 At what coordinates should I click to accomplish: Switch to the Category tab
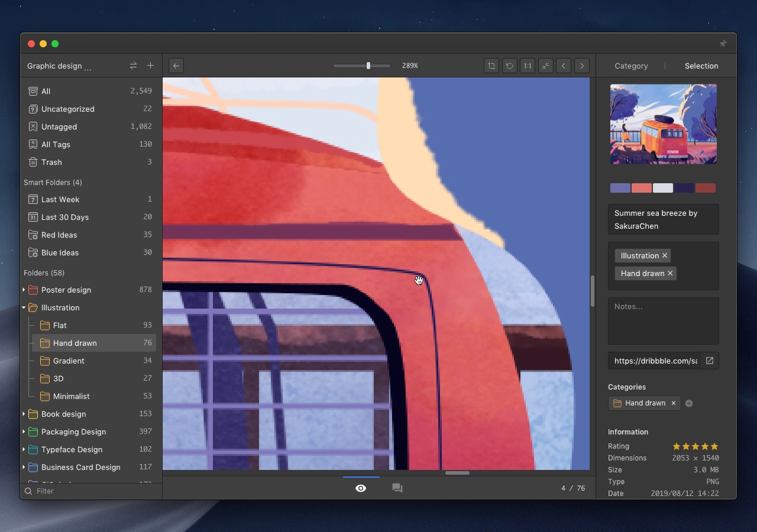[x=631, y=66]
